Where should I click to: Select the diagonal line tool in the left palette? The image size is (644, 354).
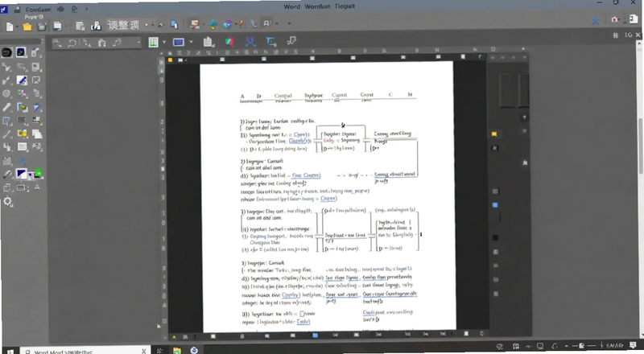click(x=6, y=134)
